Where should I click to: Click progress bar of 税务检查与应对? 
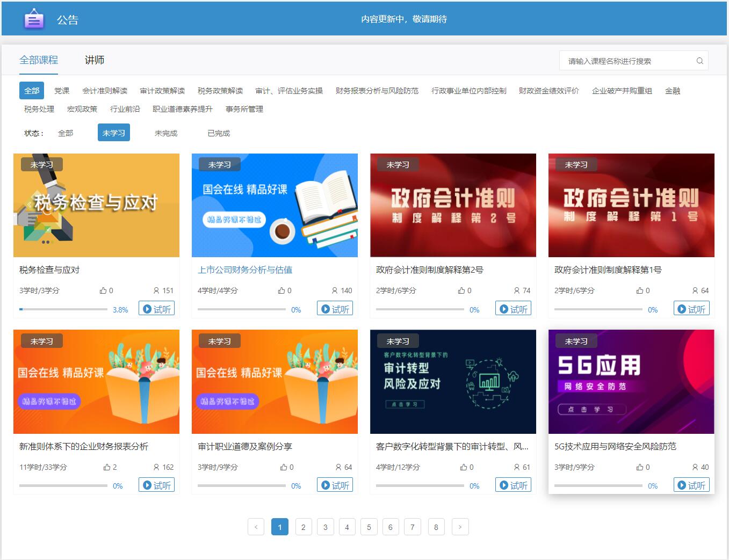63,309
